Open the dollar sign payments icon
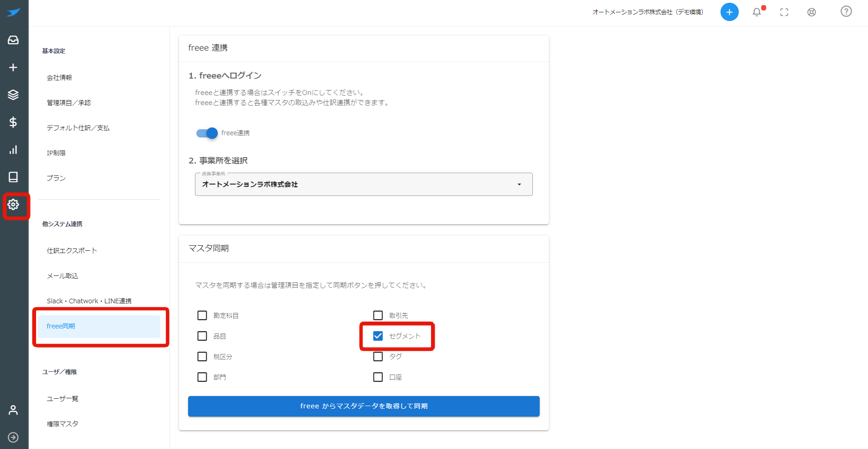 (x=13, y=122)
